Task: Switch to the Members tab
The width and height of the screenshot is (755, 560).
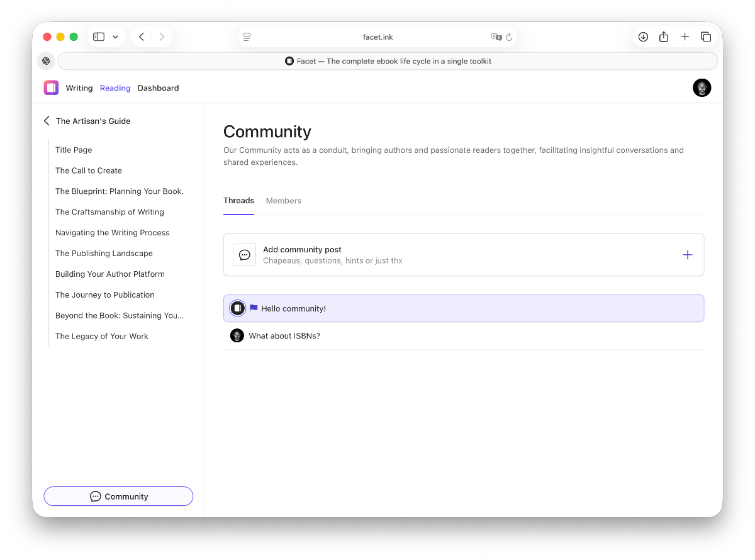Action: coord(283,201)
